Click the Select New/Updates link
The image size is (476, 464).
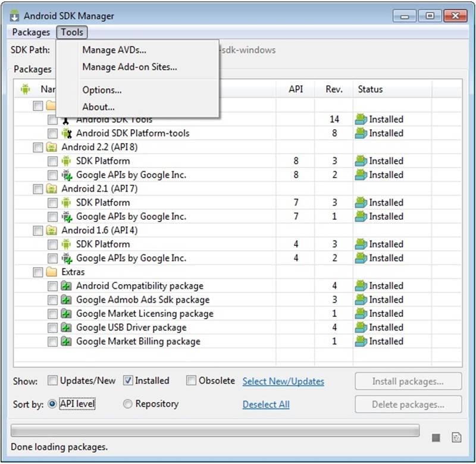[283, 381]
